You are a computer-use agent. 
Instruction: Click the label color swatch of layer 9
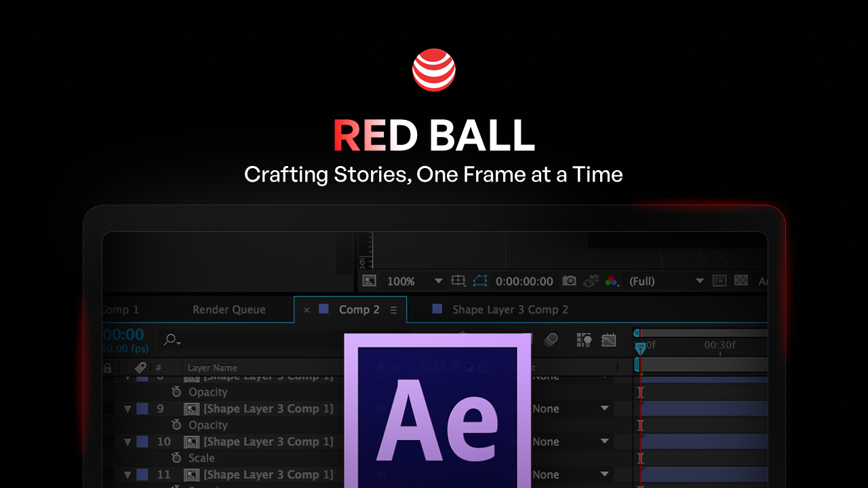[x=142, y=409]
